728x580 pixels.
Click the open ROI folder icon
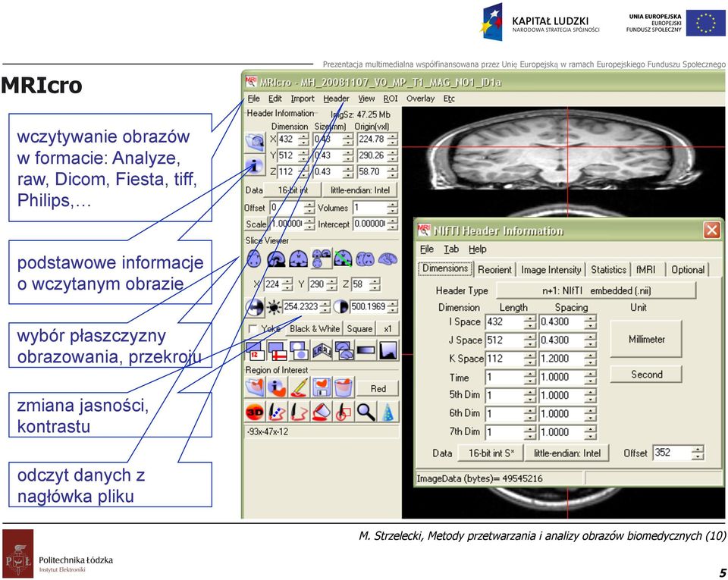(255, 387)
